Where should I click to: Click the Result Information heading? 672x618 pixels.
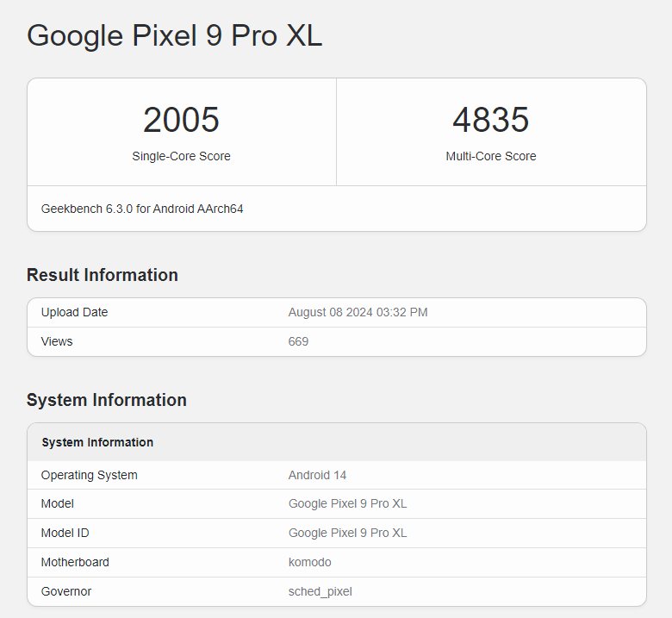coord(103,275)
